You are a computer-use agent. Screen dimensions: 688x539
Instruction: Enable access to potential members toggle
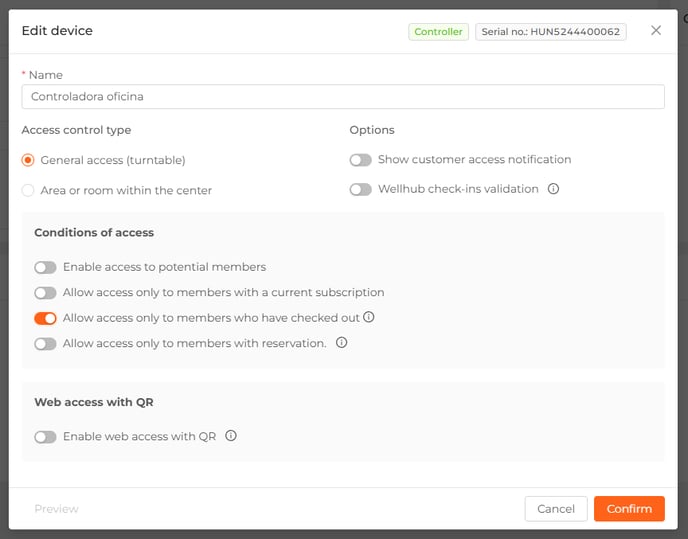45,267
